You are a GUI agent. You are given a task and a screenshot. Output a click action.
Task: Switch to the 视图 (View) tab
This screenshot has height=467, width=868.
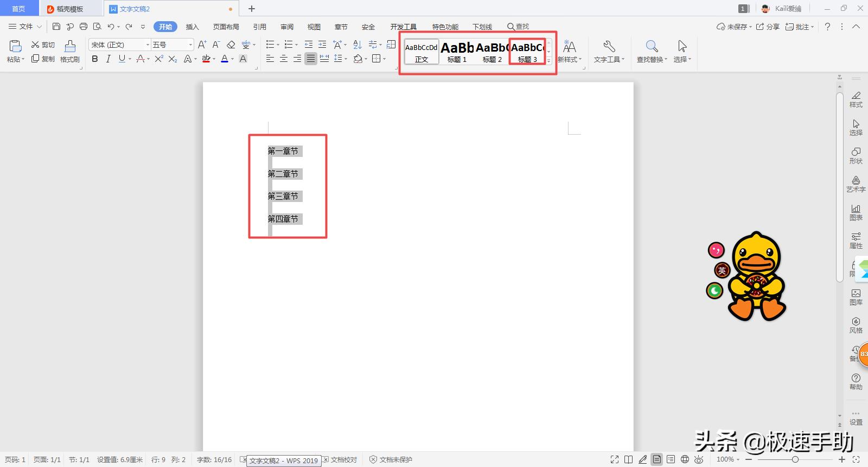pos(314,27)
